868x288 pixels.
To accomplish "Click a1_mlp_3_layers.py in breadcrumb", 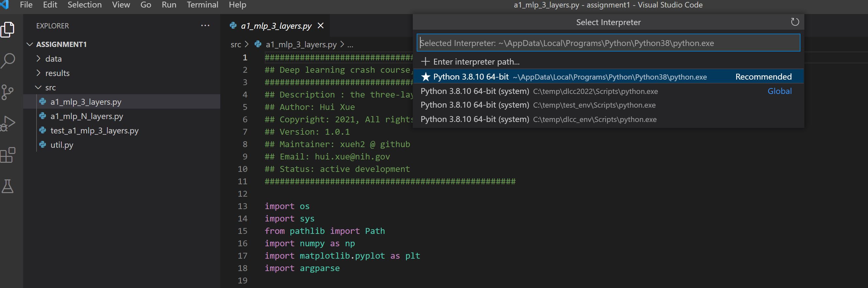I will 301,44.
